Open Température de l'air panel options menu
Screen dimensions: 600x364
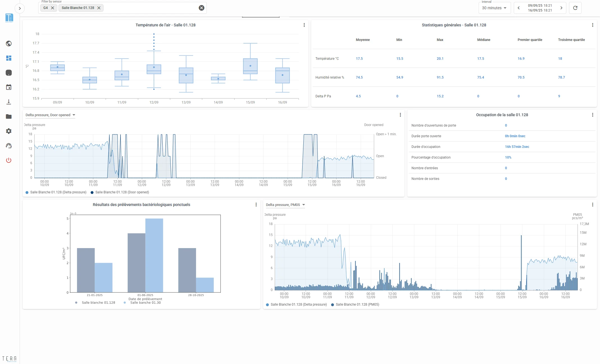304,25
